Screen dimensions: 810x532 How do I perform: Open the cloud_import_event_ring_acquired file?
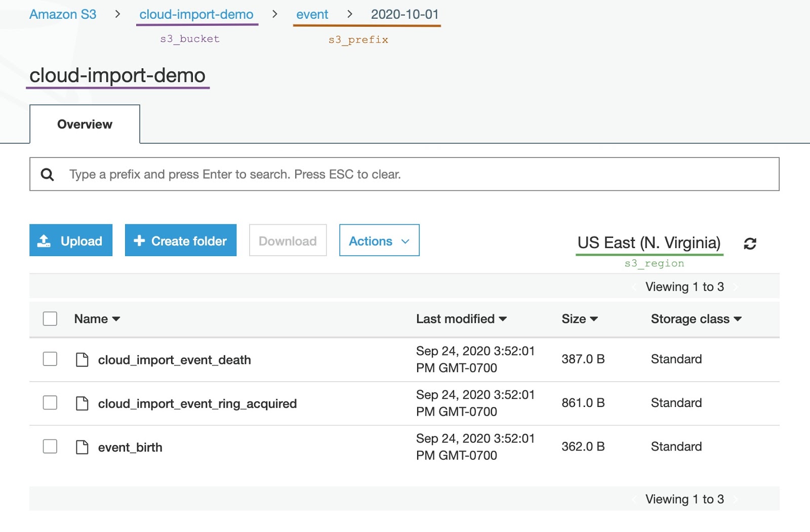pos(197,403)
